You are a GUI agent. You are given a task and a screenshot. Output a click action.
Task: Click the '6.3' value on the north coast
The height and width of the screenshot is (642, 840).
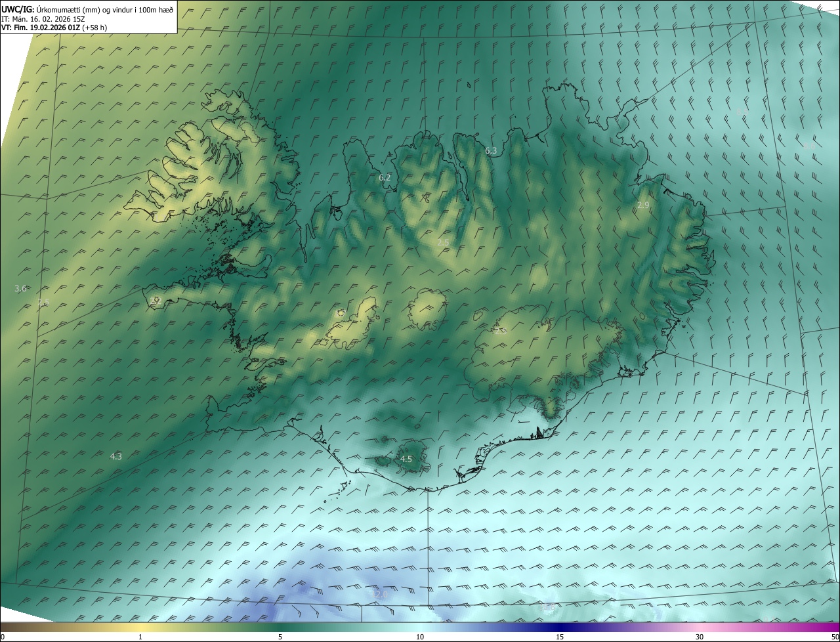tap(491, 151)
